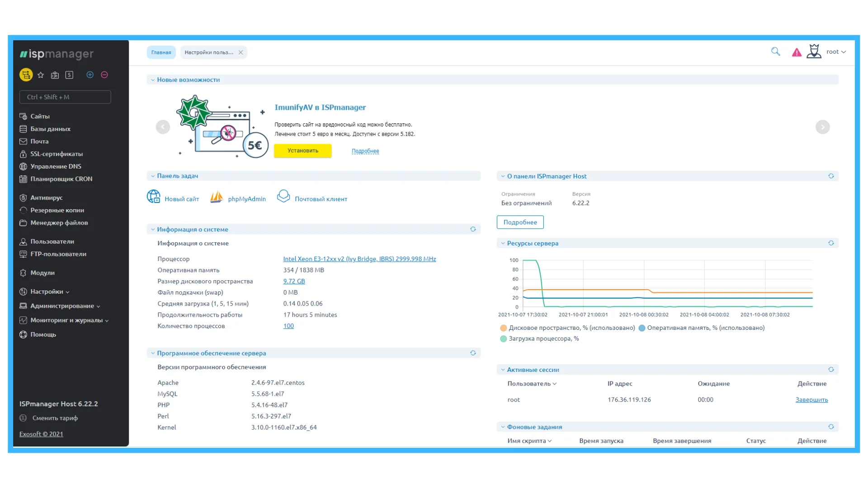This screenshot has width=868, height=488.
Task: Open the red warning notifications icon
Action: tap(797, 52)
